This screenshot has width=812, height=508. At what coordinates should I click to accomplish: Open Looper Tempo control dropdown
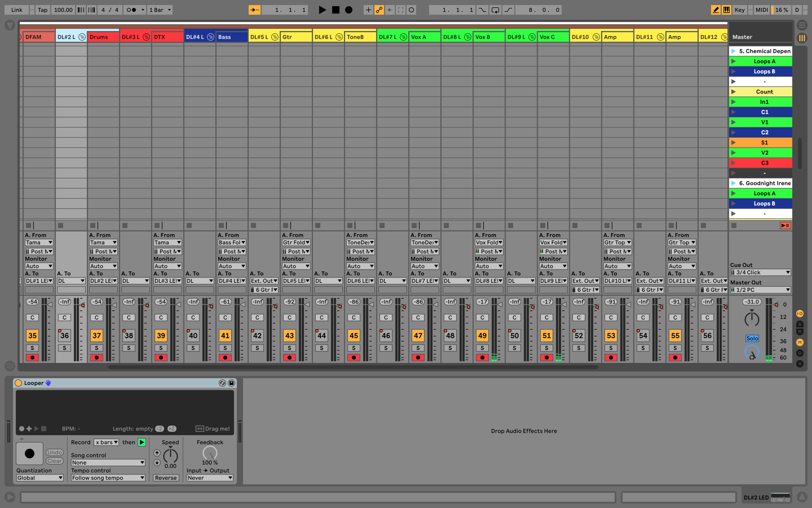(x=108, y=478)
